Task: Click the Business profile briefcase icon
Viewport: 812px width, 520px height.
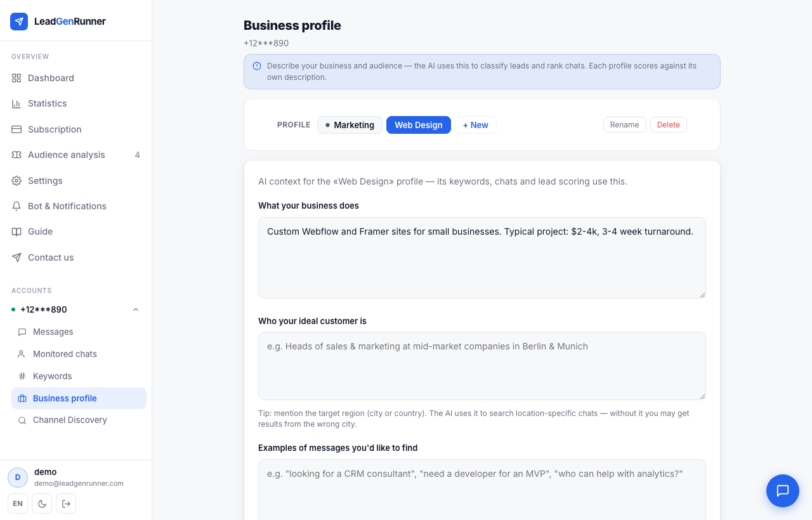Action: (x=22, y=398)
